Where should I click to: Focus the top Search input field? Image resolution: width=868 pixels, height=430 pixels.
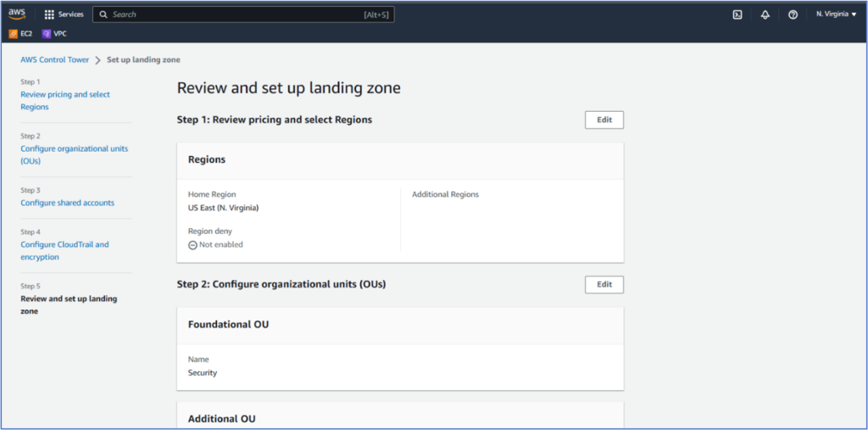click(243, 14)
